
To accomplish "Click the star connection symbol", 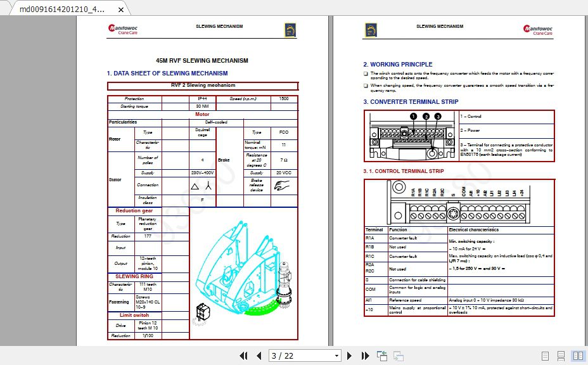I will (208, 186).
